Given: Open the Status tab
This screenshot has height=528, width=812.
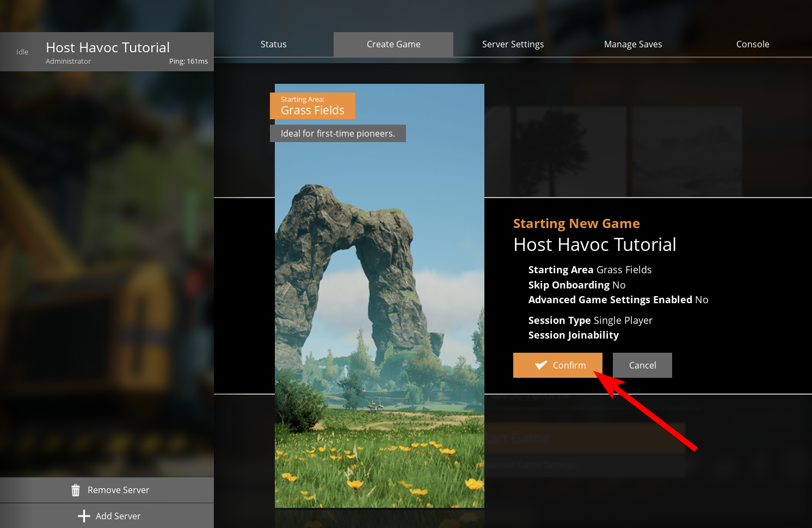Looking at the screenshot, I should click(273, 44).
